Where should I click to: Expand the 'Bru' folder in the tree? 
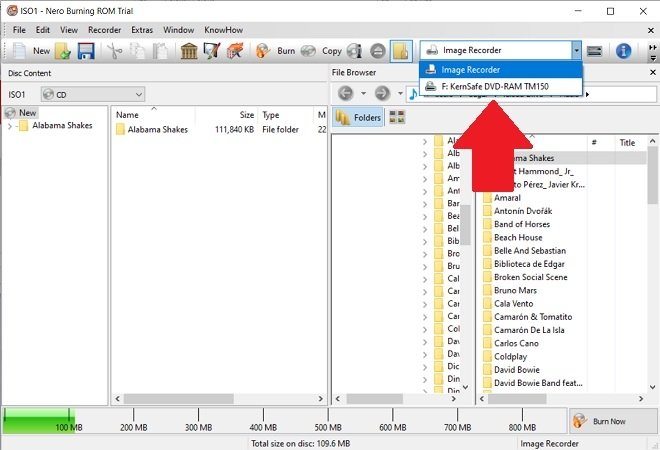tap(425, 266)
